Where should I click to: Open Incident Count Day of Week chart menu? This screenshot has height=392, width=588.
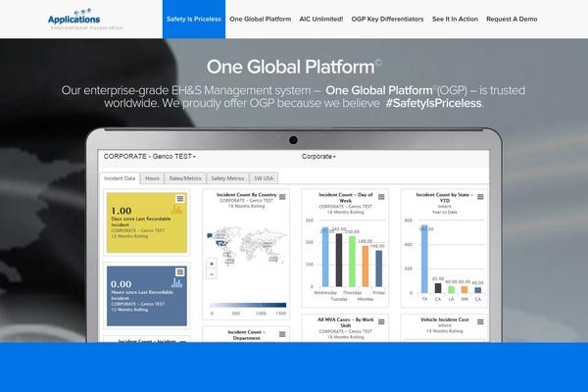381,197
